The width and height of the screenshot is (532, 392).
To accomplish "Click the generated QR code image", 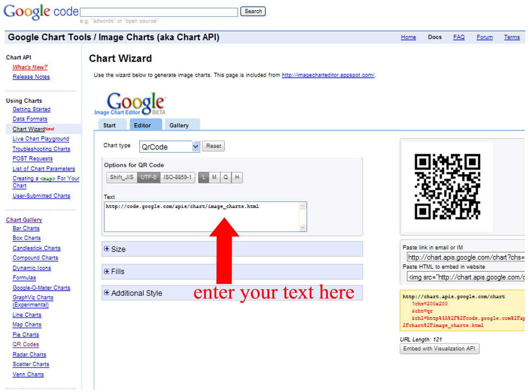I will [x=447, y=187].
